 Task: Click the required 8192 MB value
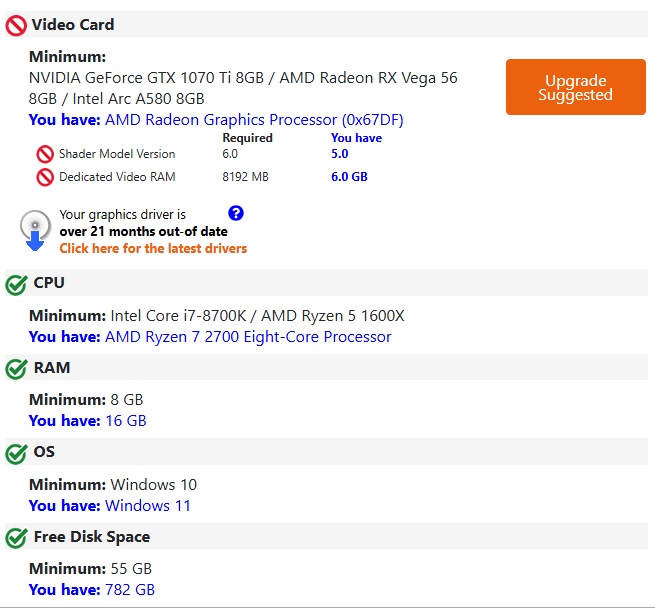tap(245, 177)
